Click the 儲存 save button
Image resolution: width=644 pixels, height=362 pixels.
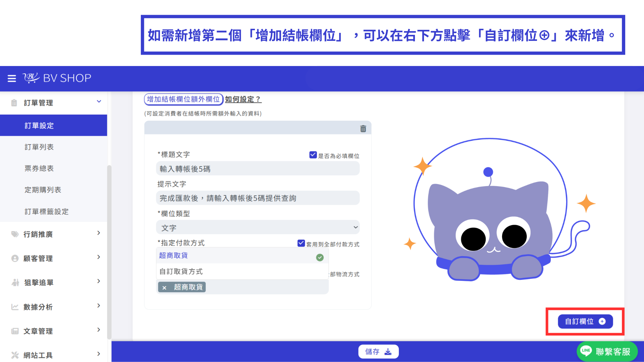(x=378, y=352)
